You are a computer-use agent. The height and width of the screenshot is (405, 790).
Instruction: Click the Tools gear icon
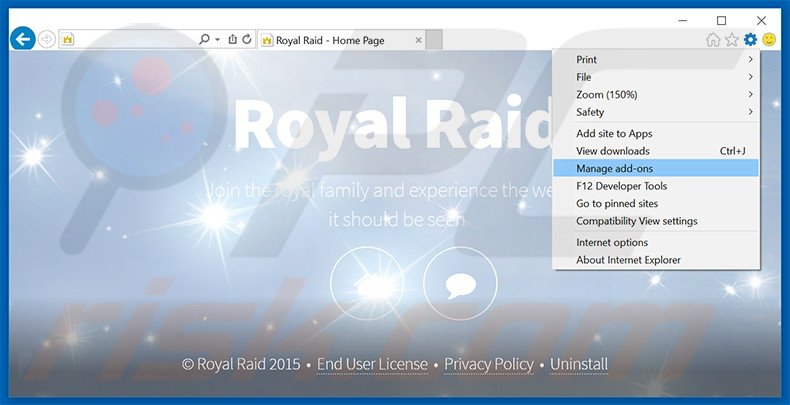tap(750, 40)
